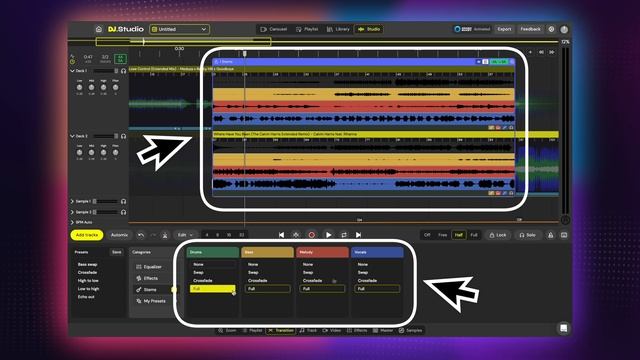Adjust the Deck 1 volume slider
This screenshot has width=640, height=360.
point(105,71)
